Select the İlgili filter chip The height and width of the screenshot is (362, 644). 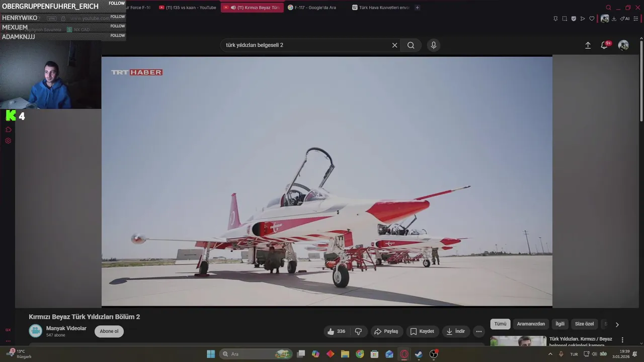click(x=560, y=324)
